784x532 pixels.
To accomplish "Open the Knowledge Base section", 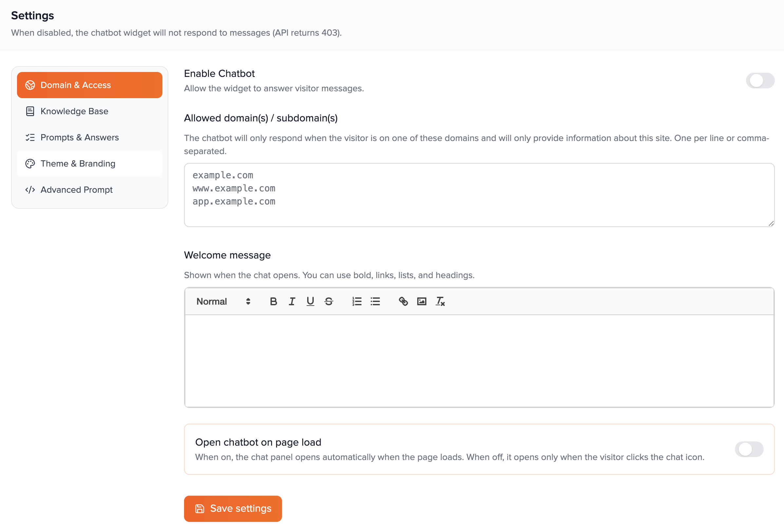I will pos(74,111).
